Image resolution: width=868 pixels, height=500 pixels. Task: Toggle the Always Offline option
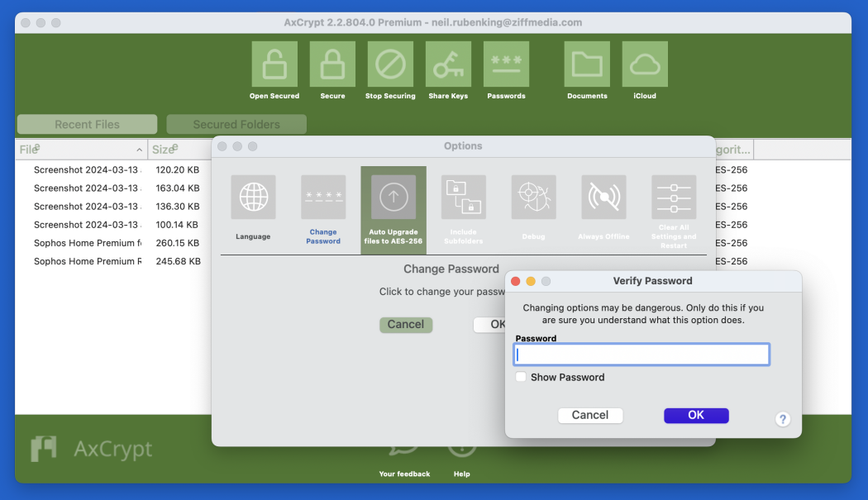pyautogui.click(x=603, y=197)
